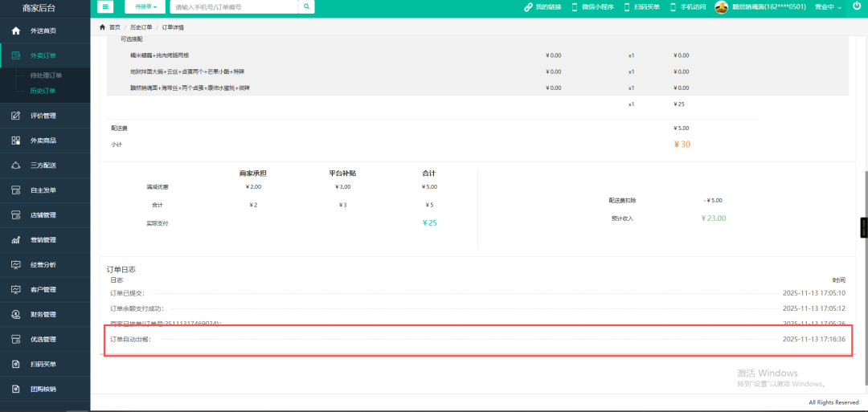Viewport: 868px width, 412px height.
Task: Click the 三方配送 icon in sidebar
Action: [x=15, y=165]
